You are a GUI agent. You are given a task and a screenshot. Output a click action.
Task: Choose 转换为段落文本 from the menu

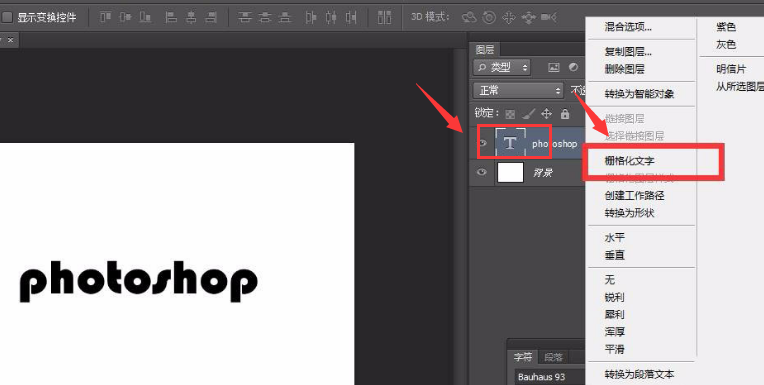click(x=639, y=374)
